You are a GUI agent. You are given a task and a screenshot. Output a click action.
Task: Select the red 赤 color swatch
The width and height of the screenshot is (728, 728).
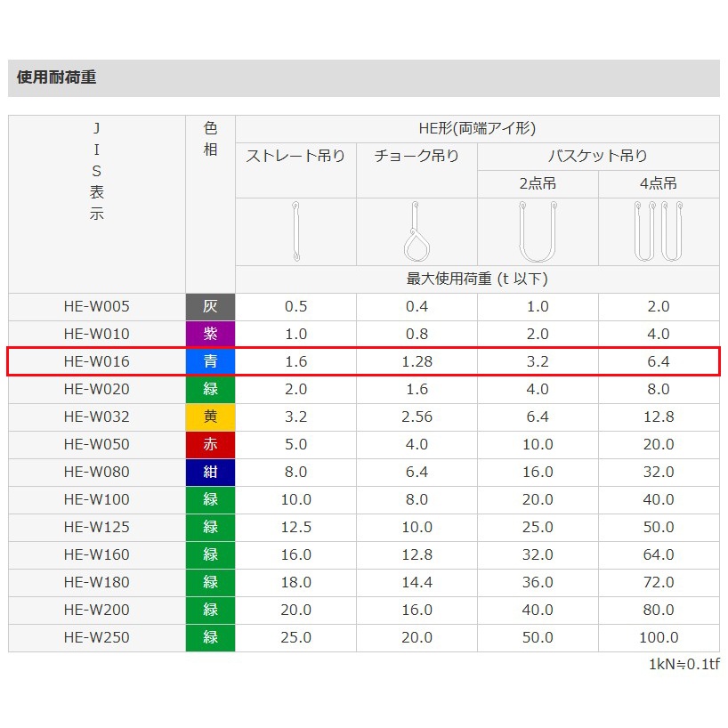pos(210,445)
